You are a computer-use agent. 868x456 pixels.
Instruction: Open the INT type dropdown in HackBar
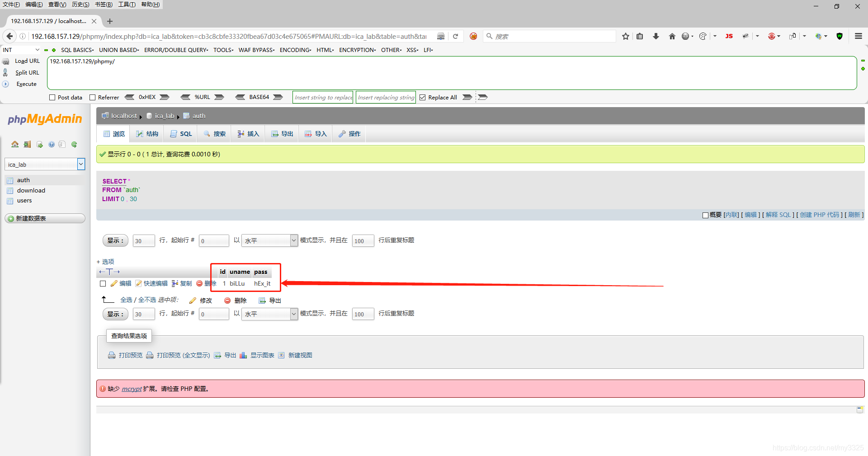(21, 50)
